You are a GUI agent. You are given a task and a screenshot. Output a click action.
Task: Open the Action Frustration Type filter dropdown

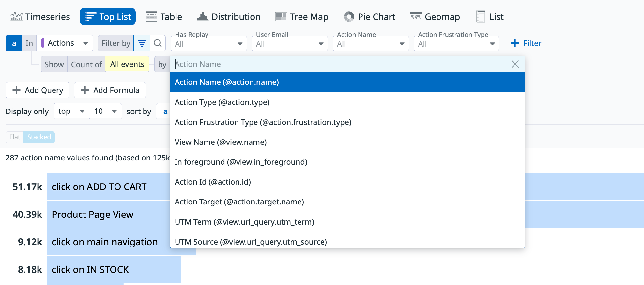click(456, 44)
